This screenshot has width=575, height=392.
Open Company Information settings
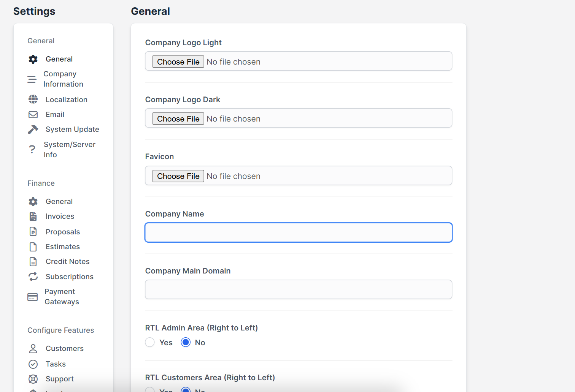pyautogui.click(x=63, y=79)
